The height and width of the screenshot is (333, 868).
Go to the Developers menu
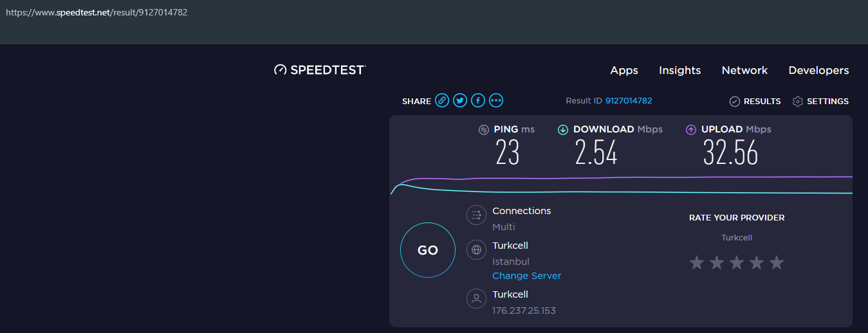pyautogui.click(x=818, y=71)
